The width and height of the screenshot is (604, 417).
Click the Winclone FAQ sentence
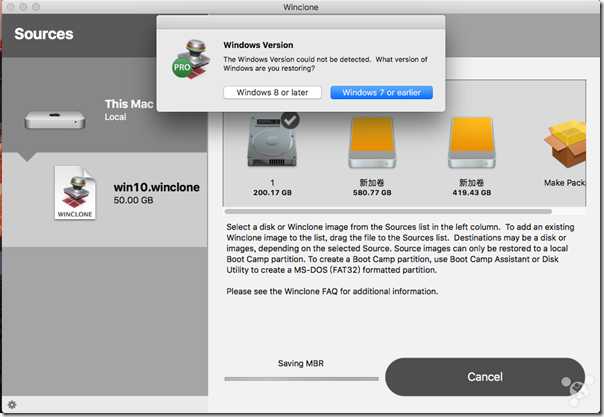point(332,291)
